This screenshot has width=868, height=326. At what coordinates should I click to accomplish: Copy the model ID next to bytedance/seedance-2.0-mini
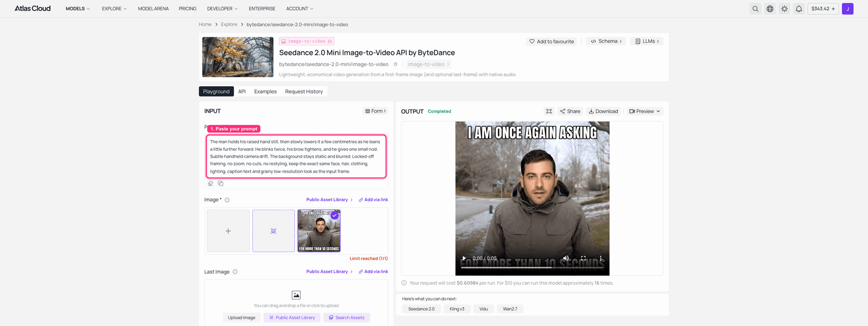click(x=395, y=64)
